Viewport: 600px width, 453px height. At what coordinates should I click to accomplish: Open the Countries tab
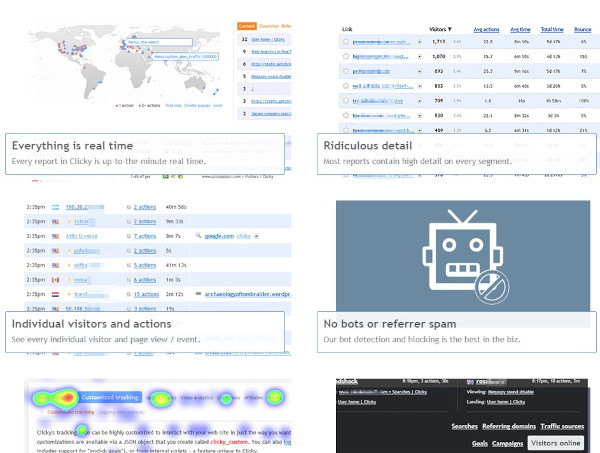(269, 26)
